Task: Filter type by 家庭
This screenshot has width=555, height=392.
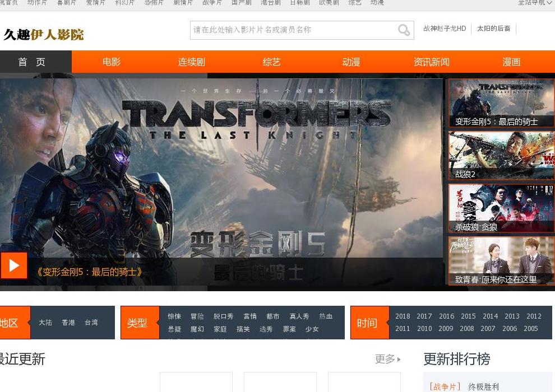Action: [x=220, y=329]
